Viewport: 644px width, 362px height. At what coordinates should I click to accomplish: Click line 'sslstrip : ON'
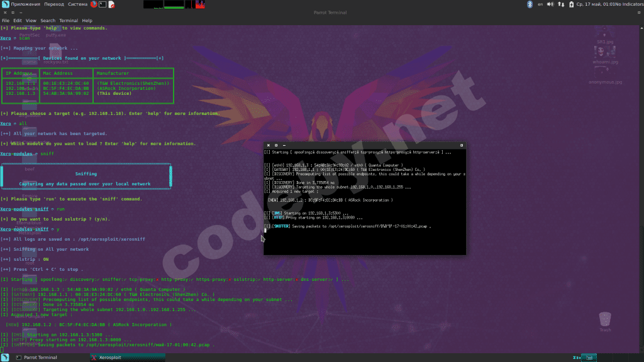(x=25, y=260)
